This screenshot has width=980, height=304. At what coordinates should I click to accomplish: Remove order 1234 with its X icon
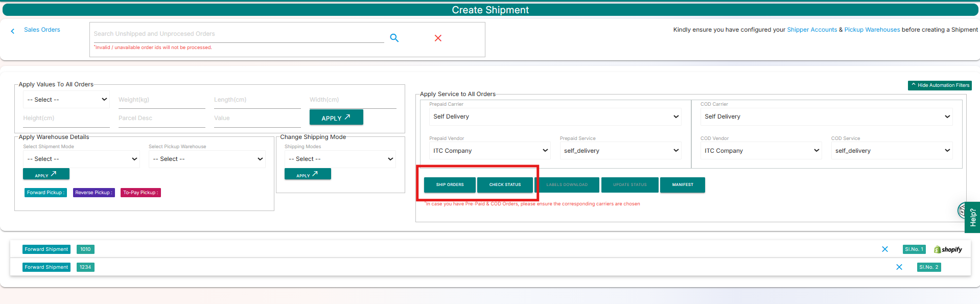[899, 267]
